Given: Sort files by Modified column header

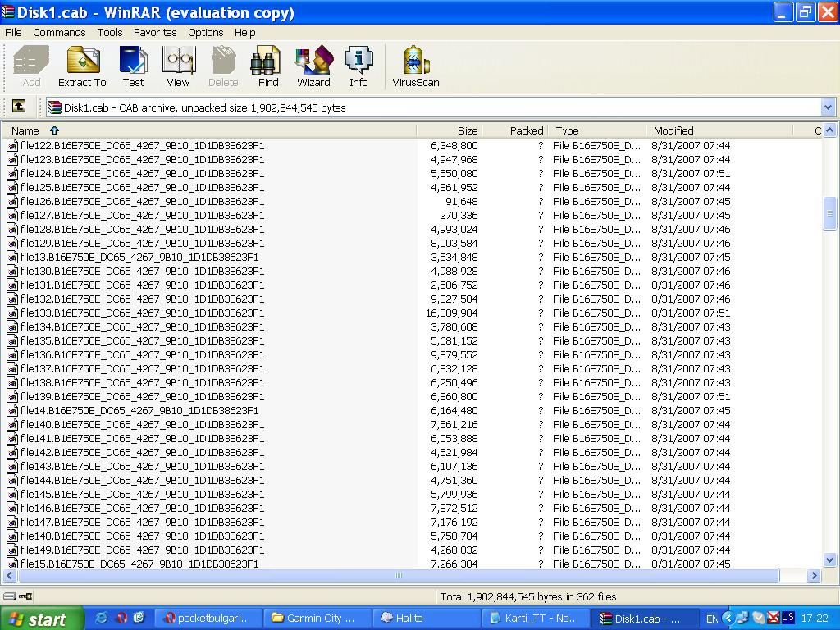Looking at the screenshot, I should (x=673, y=130).
